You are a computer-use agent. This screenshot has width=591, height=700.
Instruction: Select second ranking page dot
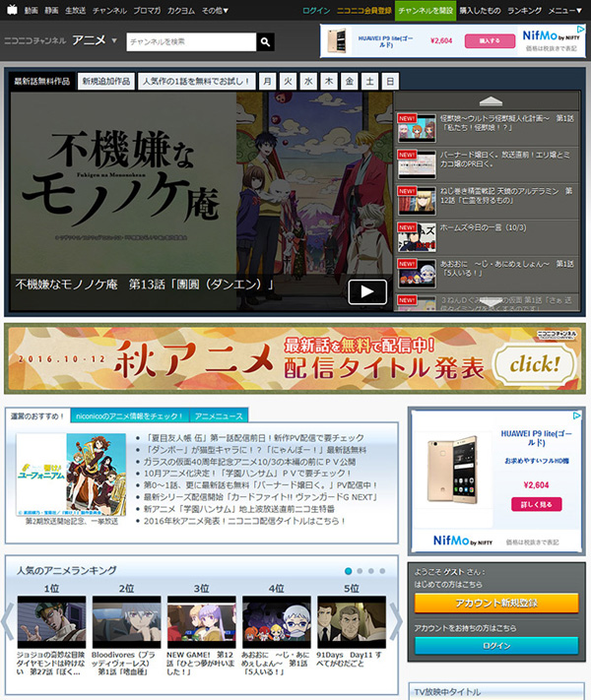[x=360, y=571]
